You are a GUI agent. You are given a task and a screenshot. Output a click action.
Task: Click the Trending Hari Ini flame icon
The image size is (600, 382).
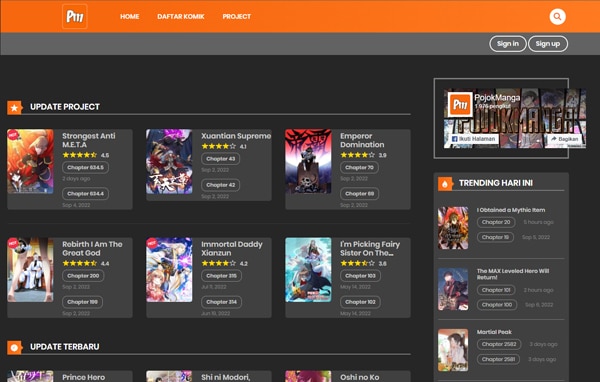445,184
